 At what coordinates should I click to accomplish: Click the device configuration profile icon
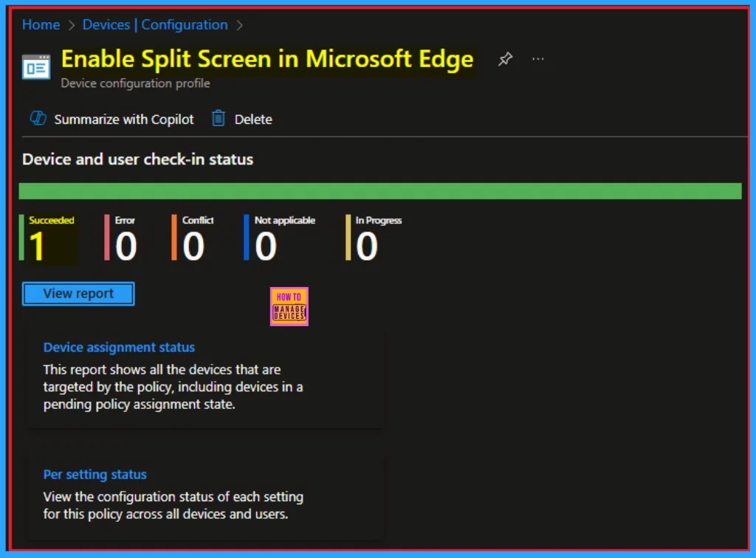pyautogui.click(x=36, y=67)
